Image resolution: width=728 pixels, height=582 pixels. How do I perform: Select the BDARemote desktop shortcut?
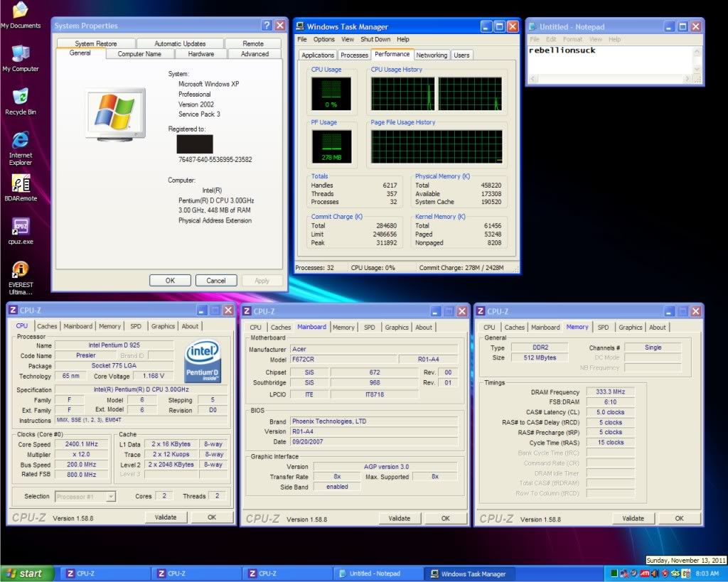pyautogui.click(x=21, y=188)
